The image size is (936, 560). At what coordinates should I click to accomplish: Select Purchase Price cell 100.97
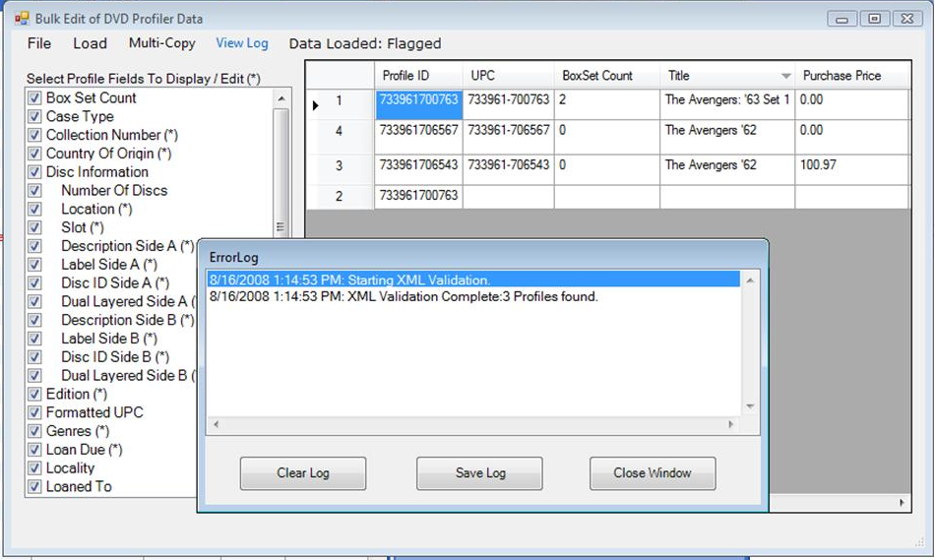coord(851,170)
